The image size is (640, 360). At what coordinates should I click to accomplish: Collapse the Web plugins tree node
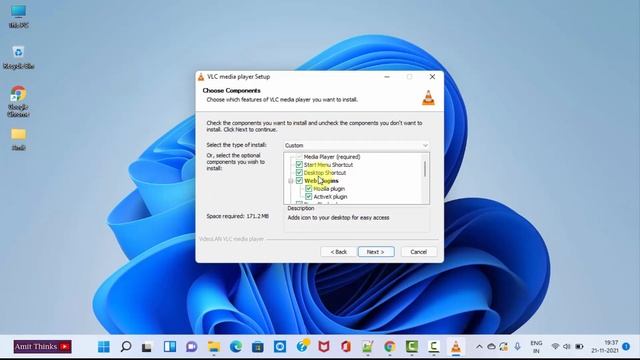click(291, 181)
